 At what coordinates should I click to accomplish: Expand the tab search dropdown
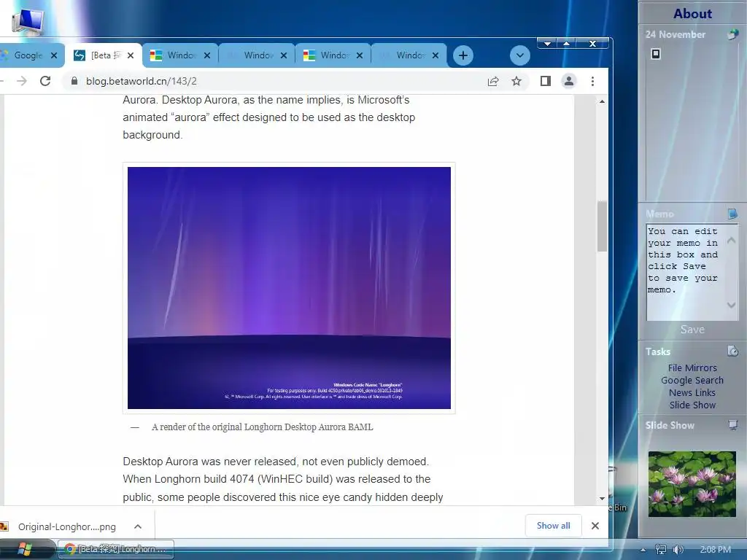point(519,55)
